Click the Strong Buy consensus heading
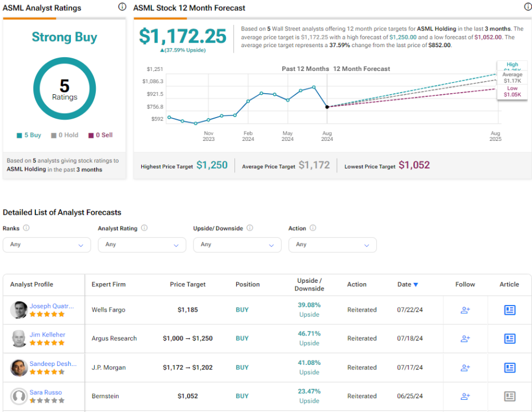Image resolution: width=532 pixels, height=412 pixels. click(64, 37)
